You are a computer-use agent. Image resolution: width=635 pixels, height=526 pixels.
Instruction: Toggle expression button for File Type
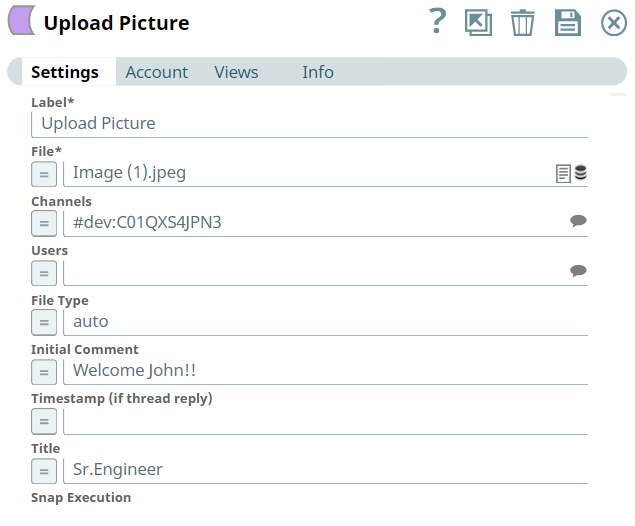click(x=44, y=322)
